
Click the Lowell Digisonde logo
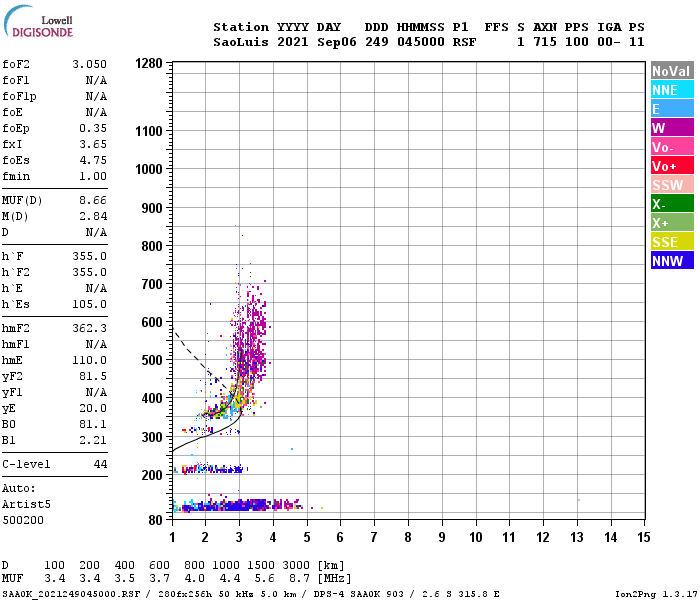pos(38,22)
